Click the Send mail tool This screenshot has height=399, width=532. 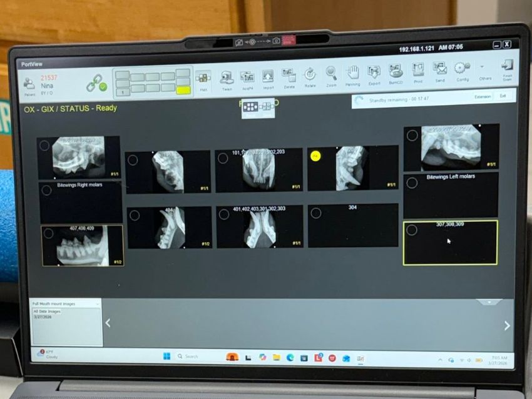pos(440,72)
